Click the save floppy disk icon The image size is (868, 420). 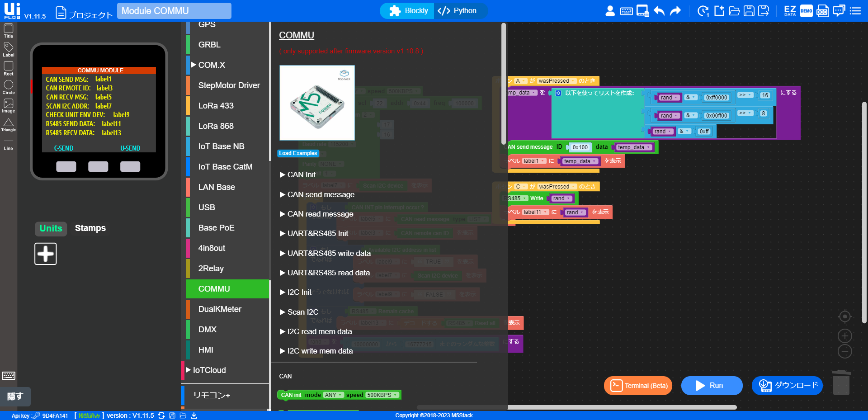click(x=749, y=11)
